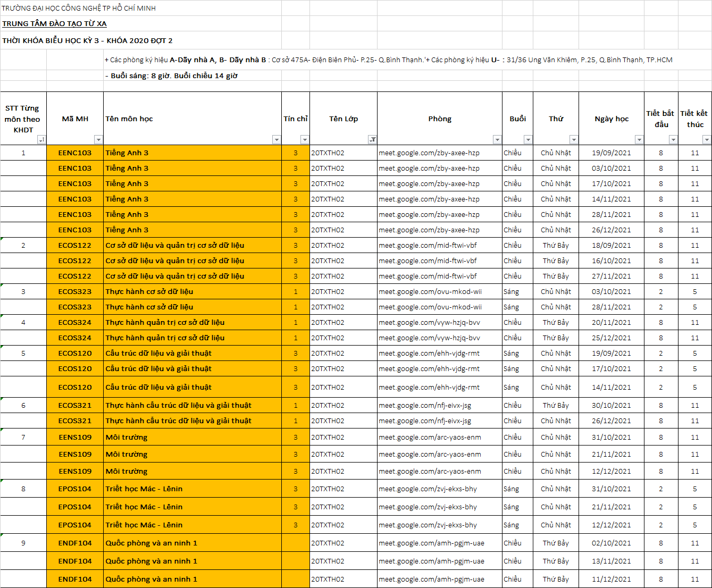Select Thực hành quản trị cơ sở dữ liệu cell dated 25/12/2021

192,338
